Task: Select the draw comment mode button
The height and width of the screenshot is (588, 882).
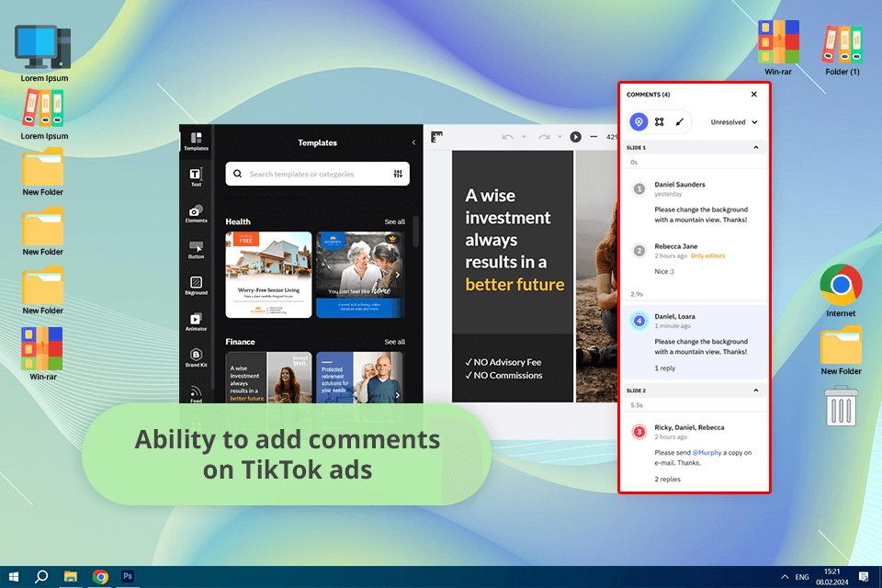Action: (x=680, y=121)
